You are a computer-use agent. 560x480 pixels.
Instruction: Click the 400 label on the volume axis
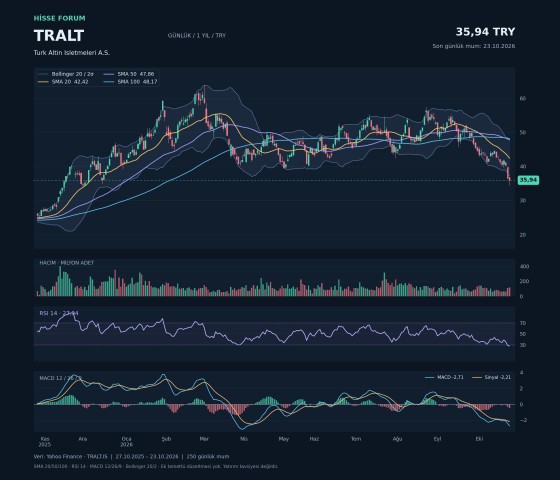click(x=525, y=266)
